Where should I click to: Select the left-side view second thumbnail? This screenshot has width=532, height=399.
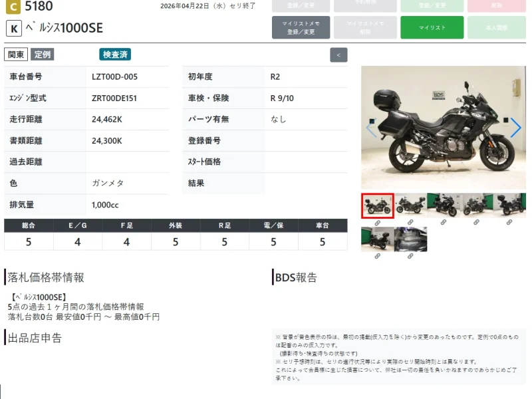pos(410,205)
